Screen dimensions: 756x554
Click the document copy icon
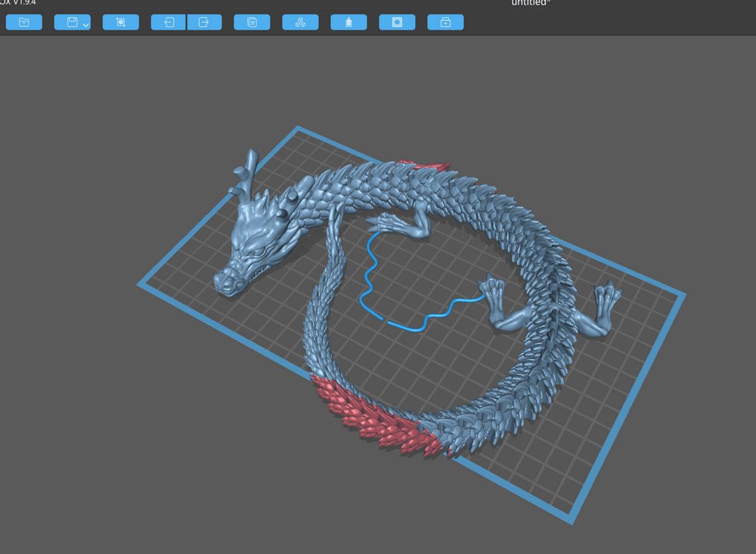[x=252, y=23]
